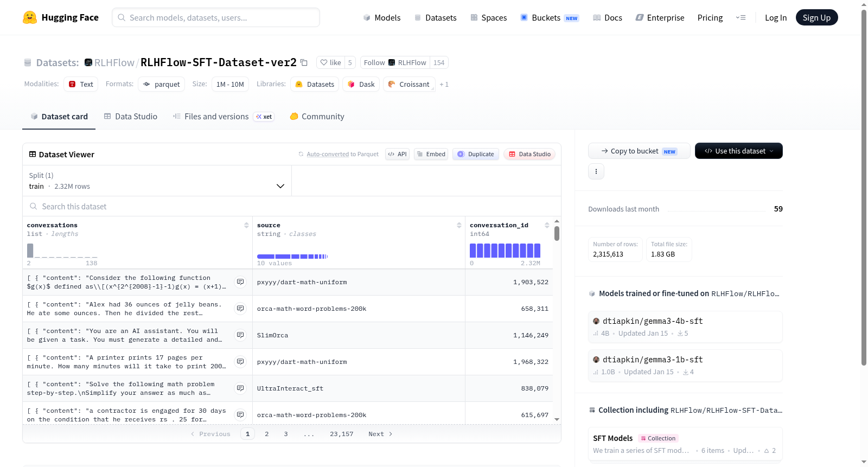Open Models in the top navigation
The height and width of the screenshot is (467, 868).
coord(382,17)
